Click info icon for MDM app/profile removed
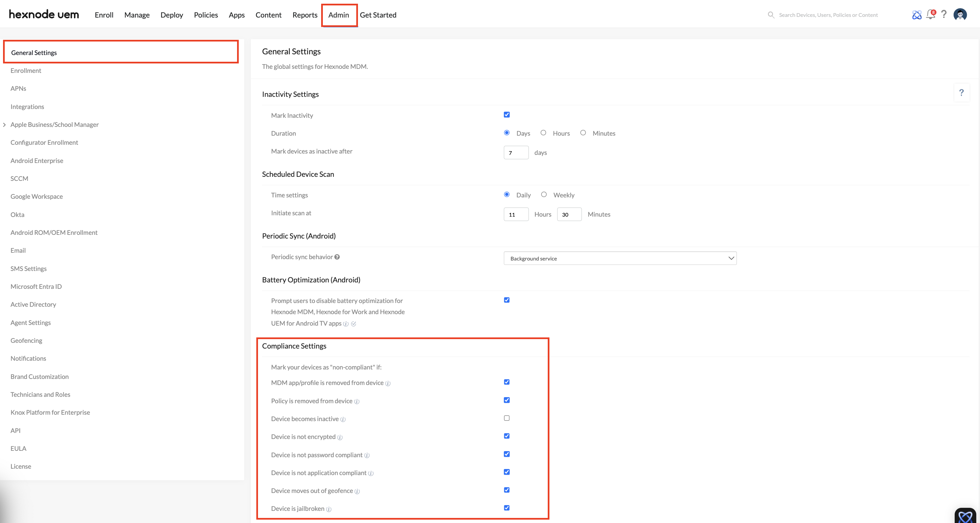Screen dimensions: 980x523 [x=388, y=383]
